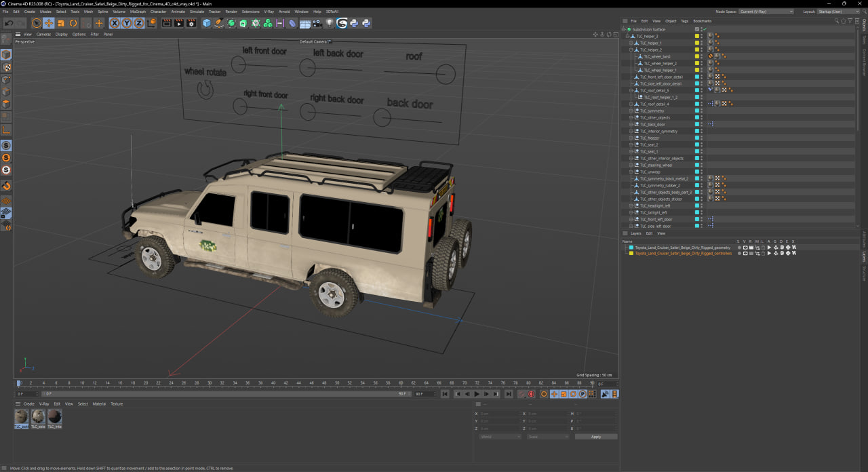
Task: Toggle Position keyframe recording
Action: click(x=554, y=394)
